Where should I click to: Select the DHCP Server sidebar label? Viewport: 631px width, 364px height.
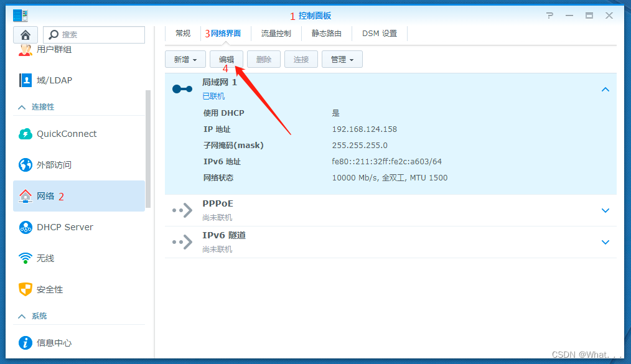point(65,227)
